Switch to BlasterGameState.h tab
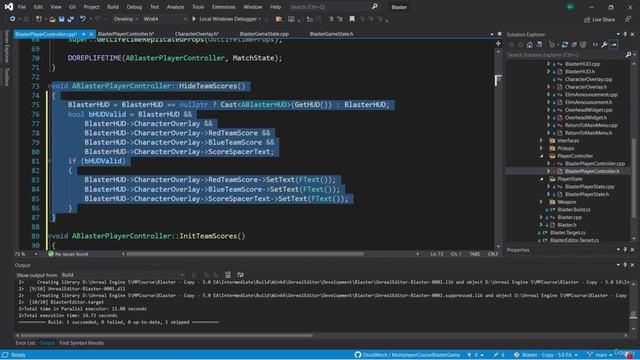This screenshot has width=640, height=360. pyautogui.click(x=331, y=34)
